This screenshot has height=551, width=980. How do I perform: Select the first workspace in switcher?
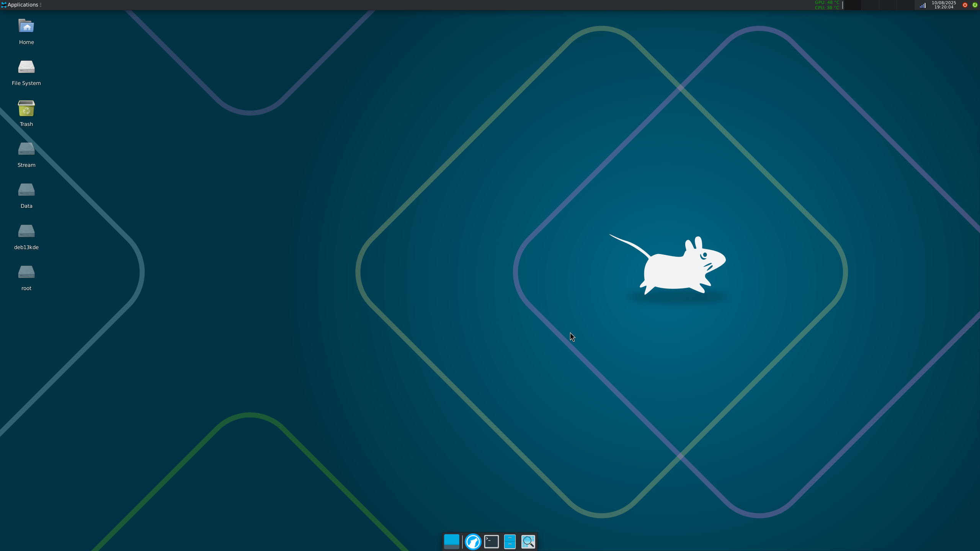point(852,5)
